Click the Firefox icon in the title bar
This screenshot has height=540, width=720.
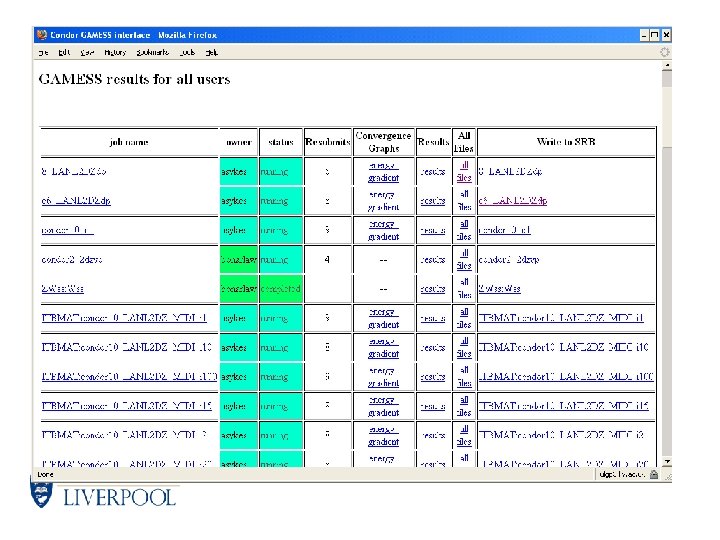click(42, 35)
